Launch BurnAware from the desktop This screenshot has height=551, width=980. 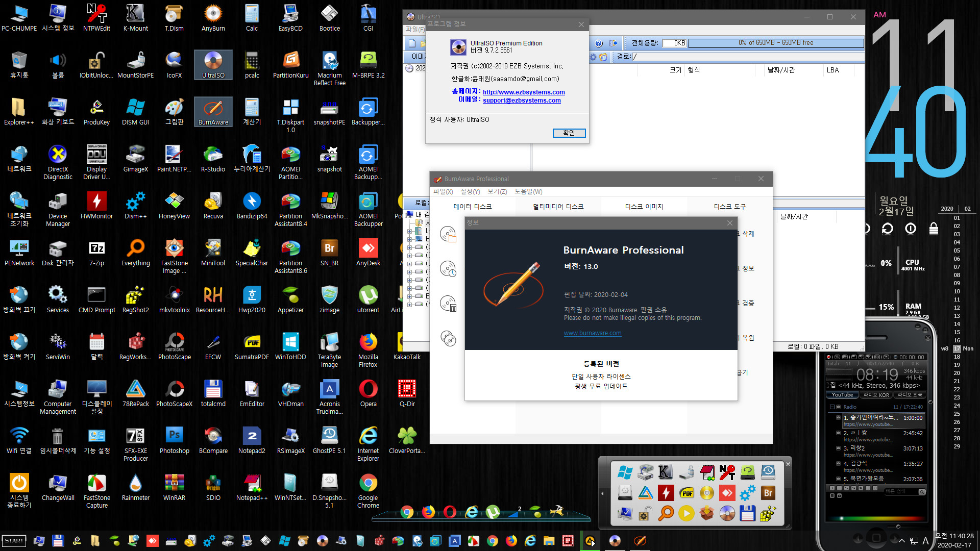213,112
